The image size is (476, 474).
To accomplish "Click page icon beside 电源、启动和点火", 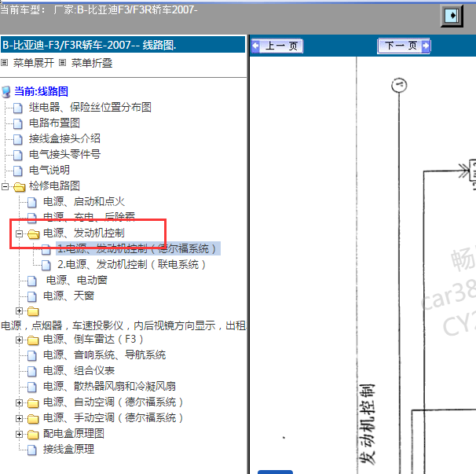I will click(32, 202).
